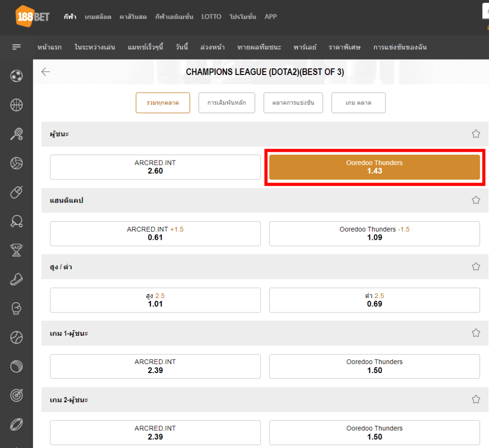The height and width of the screenshot is (448, 489).
Task: Pick Ooredoo Thunders for เกม 1 winner
Action: pyautogui.click(x=374, y=366)
